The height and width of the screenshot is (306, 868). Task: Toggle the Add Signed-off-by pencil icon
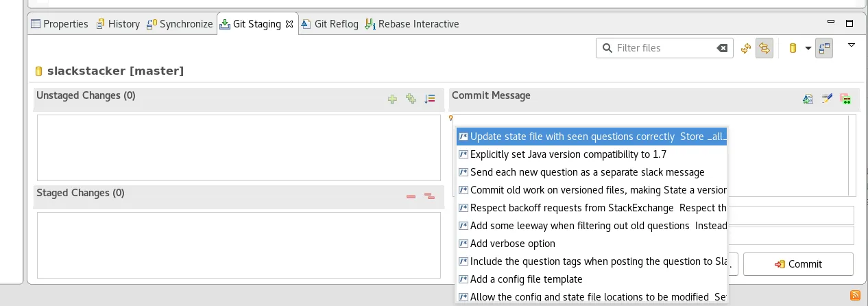pos(827,99)
